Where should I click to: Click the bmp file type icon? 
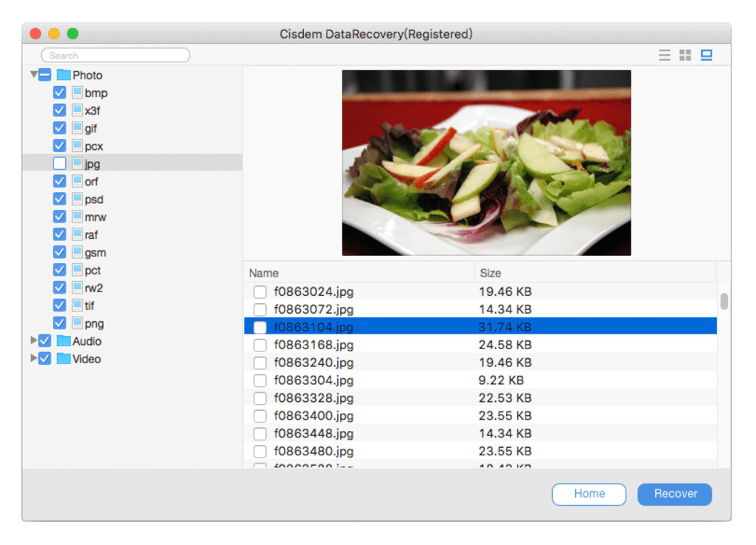(x=77, y=93)
